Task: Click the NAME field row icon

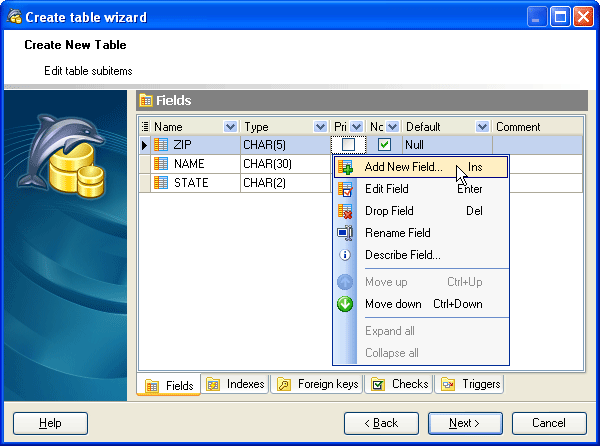Action: pyautogui.click(x=161, y=164)
